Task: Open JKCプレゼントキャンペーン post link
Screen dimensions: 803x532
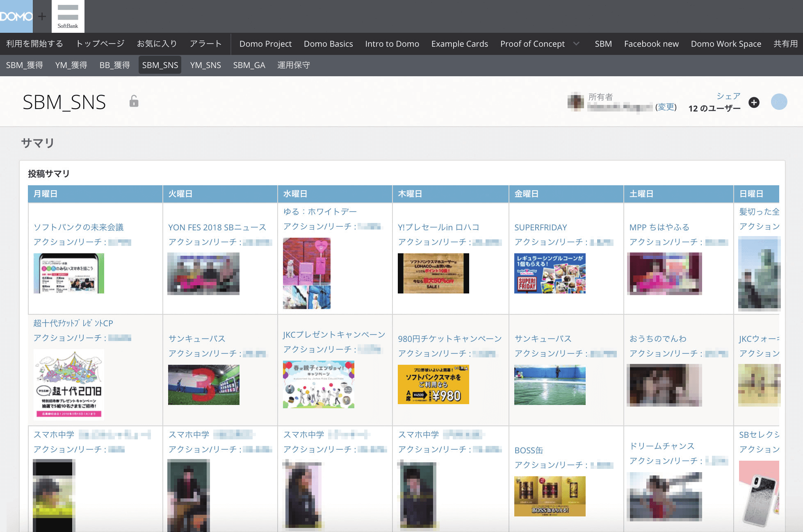Action: [334, 334]
